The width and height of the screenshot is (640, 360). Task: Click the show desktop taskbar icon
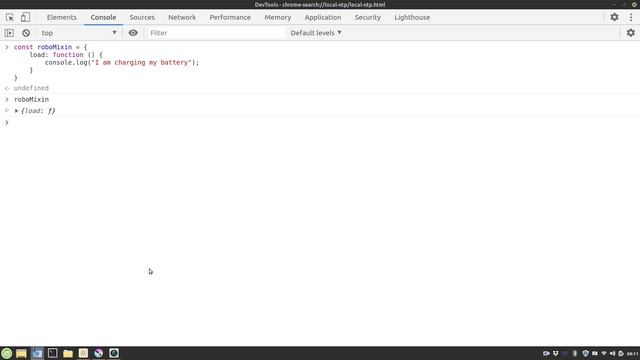(x=21, y=353)
